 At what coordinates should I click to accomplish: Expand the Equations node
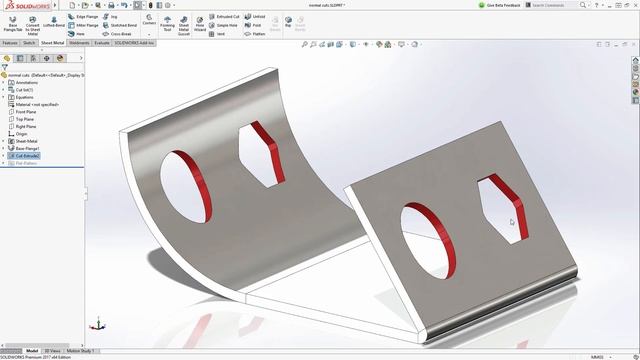[x=3, y=97]
